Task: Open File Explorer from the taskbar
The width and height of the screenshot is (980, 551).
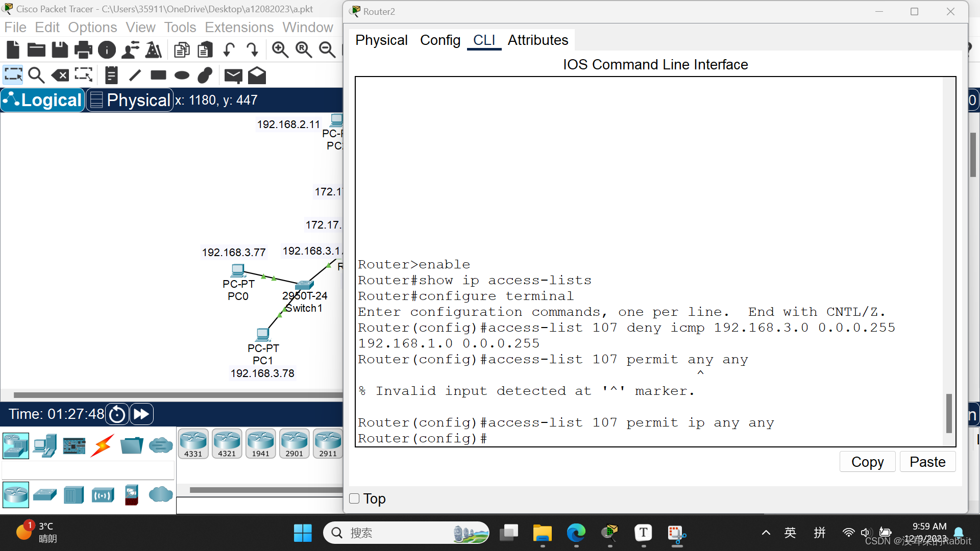Action: tap(542, 533)
